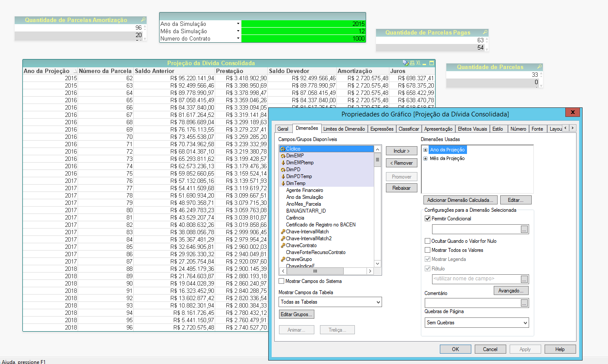Open the Ano da Simulação variable dropdown arrow
The width and height of the screenshot is (608, 364).
click(238, 24)
